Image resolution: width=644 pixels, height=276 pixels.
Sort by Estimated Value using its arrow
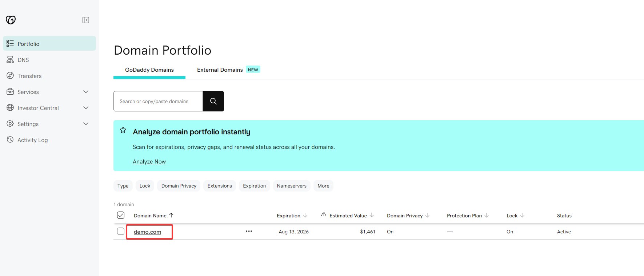point(372,216)
